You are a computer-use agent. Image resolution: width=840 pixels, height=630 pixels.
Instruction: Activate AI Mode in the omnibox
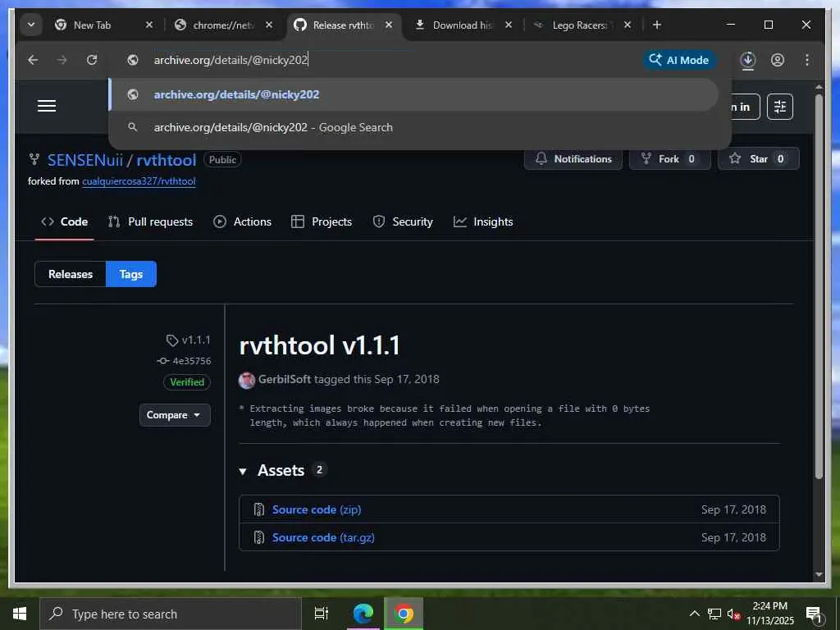pos(678,60)
